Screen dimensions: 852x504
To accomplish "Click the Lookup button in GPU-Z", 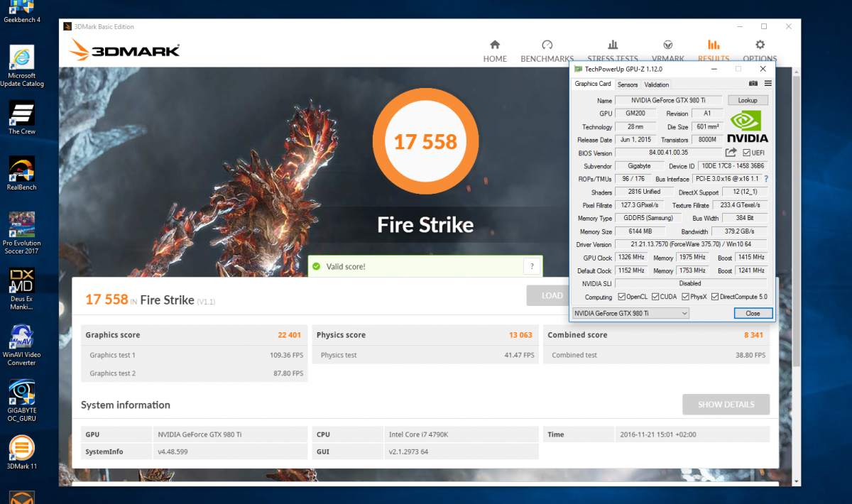I will pos(748,100).
